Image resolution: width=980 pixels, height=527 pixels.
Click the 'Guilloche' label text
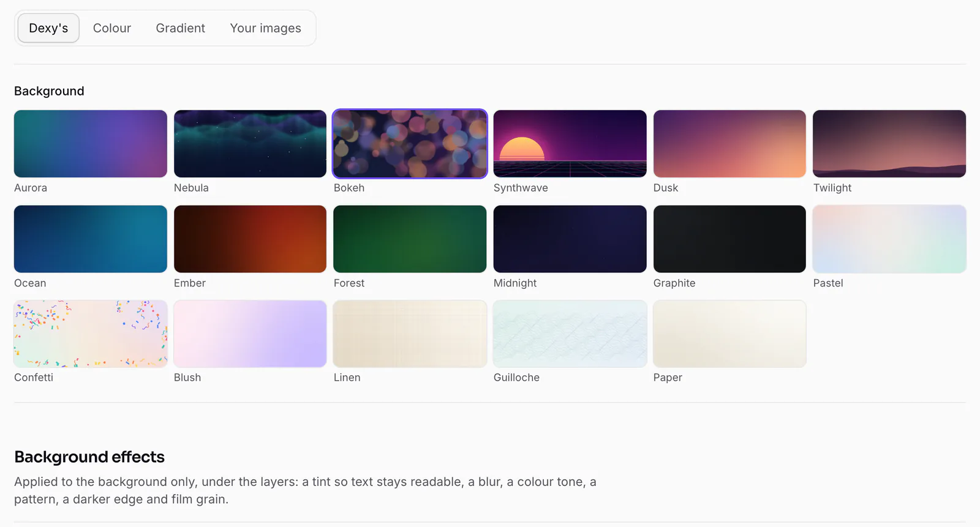(x=516, y=378)
